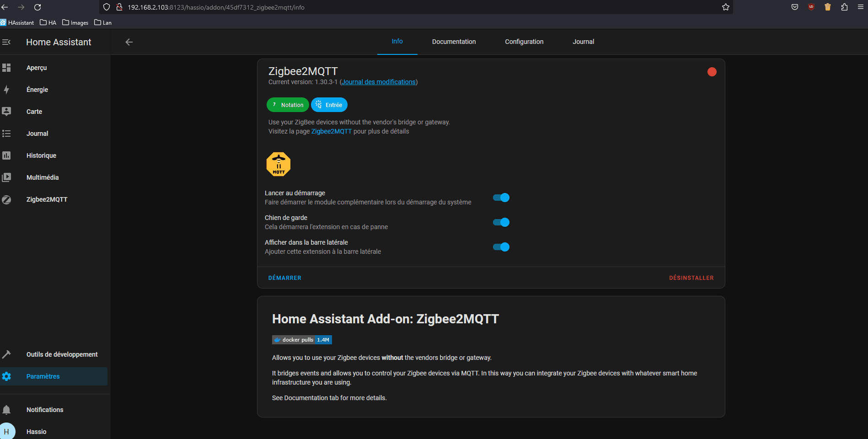Open the Lan bookmarks folder

click(x=103, y=22)
